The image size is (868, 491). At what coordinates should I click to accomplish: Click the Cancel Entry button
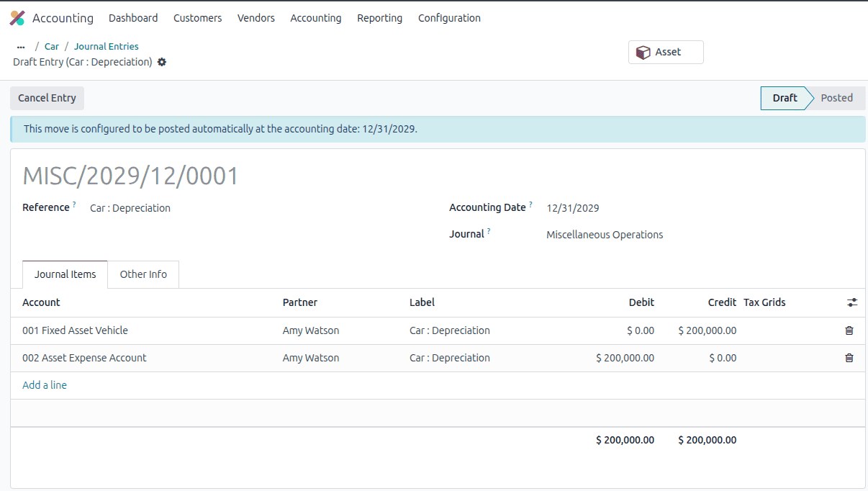[x=47, y=98]
